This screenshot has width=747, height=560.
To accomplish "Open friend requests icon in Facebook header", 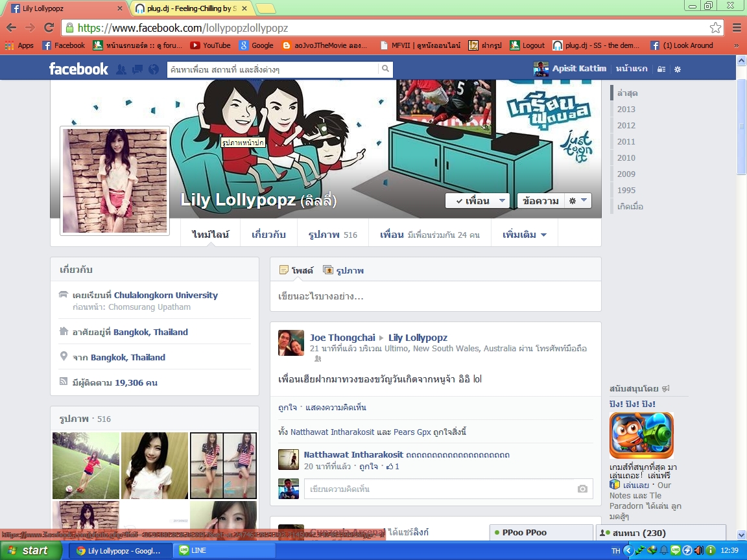I will click(121, 69).
